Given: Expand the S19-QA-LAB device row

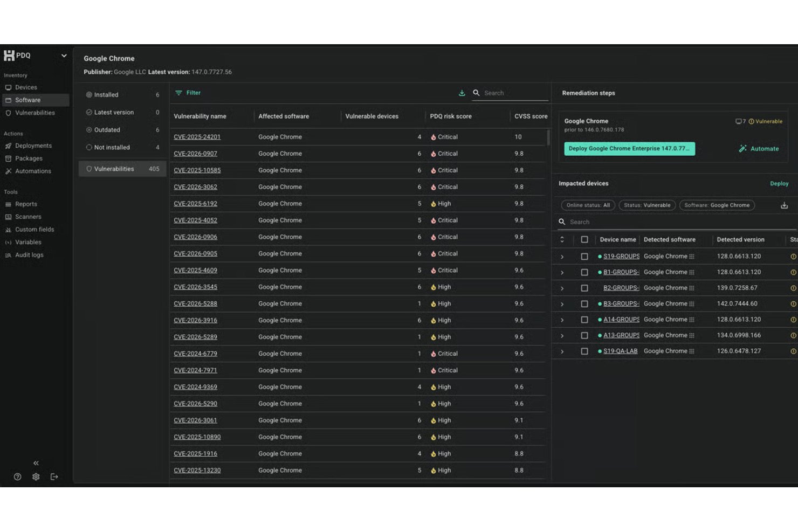Looking at the screenshot, I should [x=562, y=351].
